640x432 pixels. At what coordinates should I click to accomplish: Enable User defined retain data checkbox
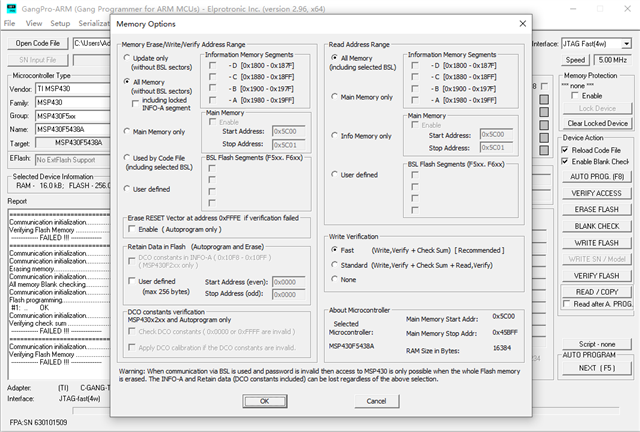point(131,281)
